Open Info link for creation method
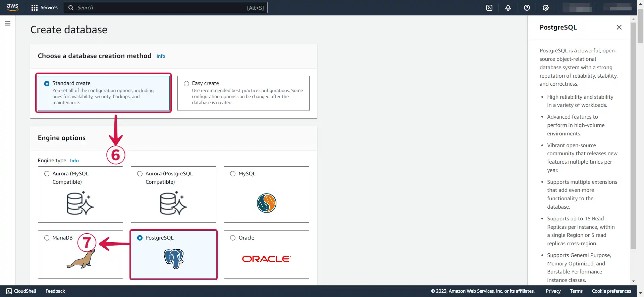644x297 pixels. pyautogui.click(x=161, y=56)
